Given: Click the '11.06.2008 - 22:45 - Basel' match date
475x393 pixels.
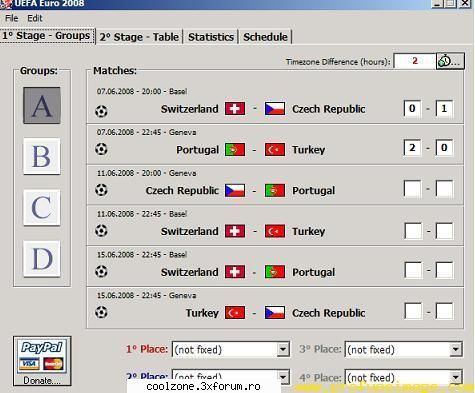Looking at the screenshot, I should point(142,214).
